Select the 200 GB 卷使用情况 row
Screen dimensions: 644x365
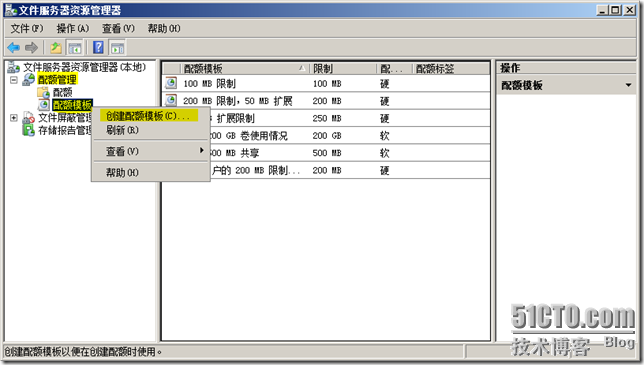[327, 135]
